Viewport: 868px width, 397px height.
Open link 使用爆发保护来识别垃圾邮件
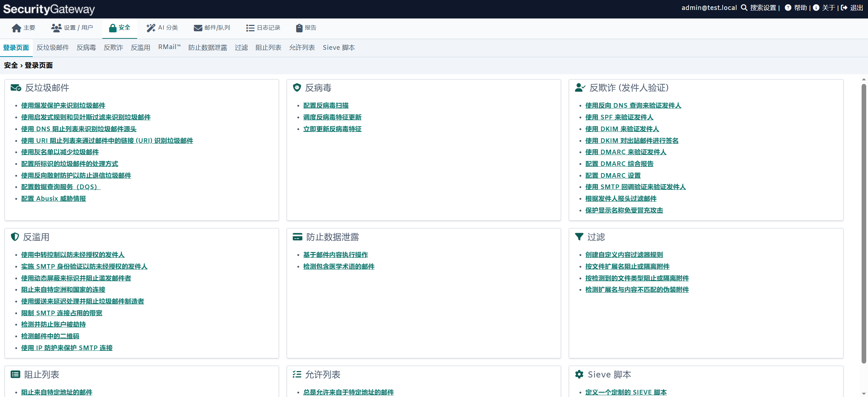click(x=63, y=106)
